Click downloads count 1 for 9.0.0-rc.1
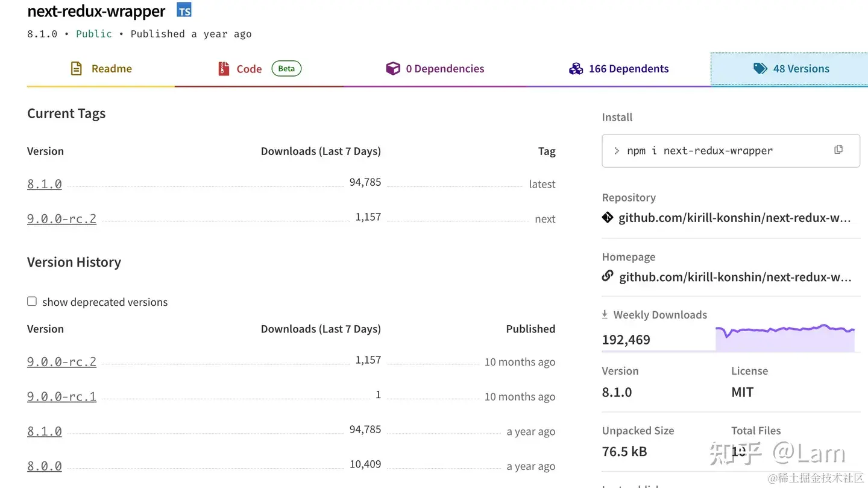The width and height of the screenshot is (868, 488). tap(379, 395)
